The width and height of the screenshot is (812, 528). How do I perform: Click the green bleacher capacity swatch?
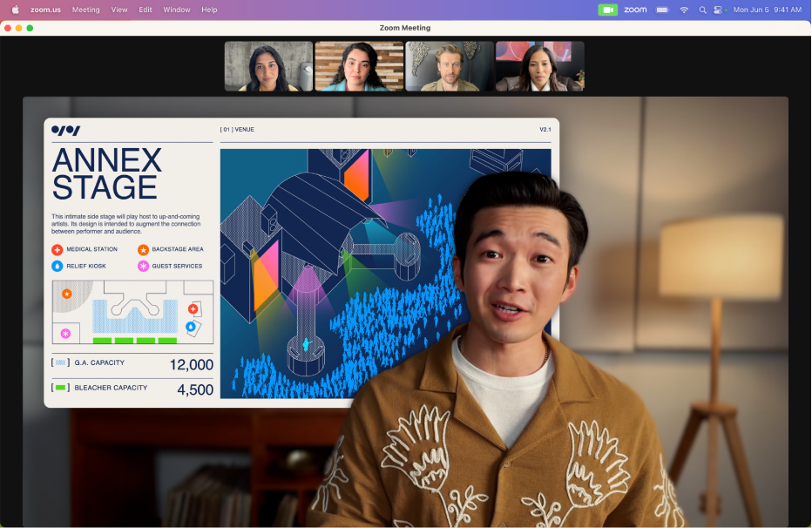pyautogui.click(x=61, y=388)
